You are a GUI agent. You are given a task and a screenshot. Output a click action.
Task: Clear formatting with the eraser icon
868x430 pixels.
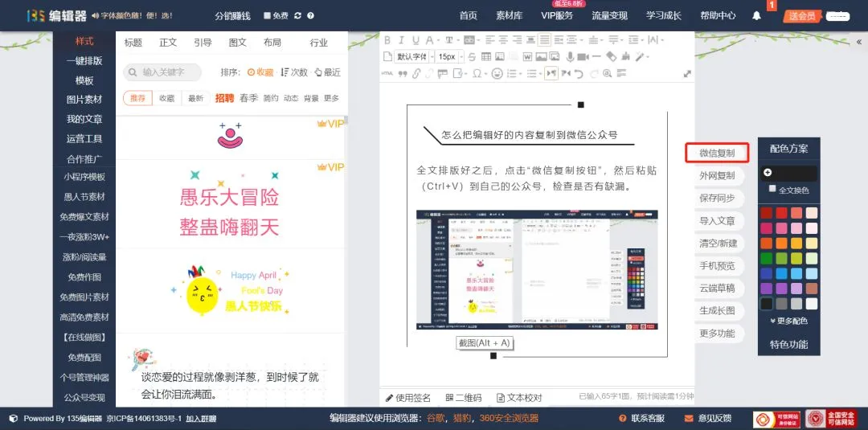coord(611,56)
